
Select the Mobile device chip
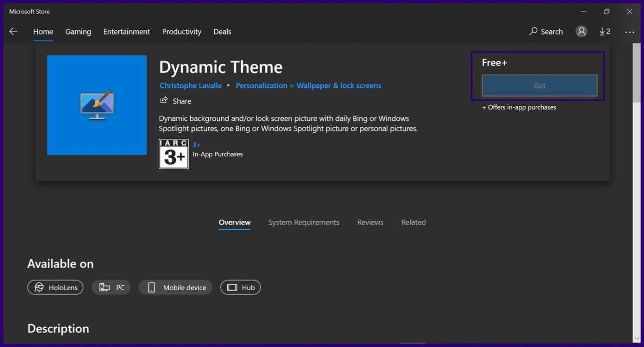coord(175,288)
